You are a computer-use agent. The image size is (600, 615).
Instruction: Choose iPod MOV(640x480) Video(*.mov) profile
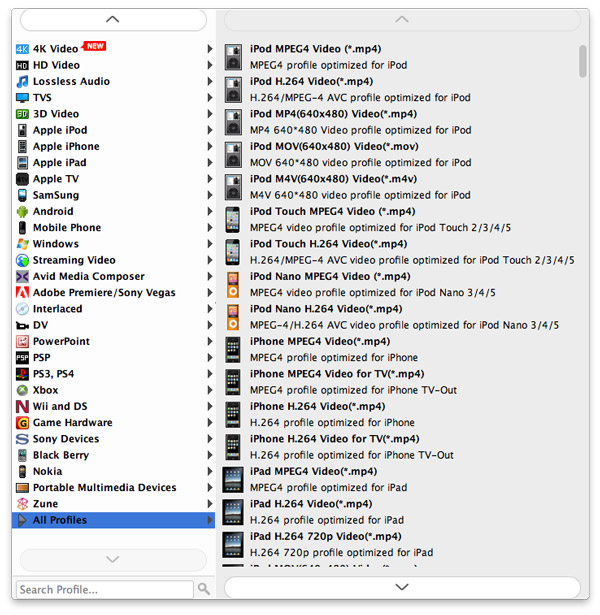click(400, 155)
